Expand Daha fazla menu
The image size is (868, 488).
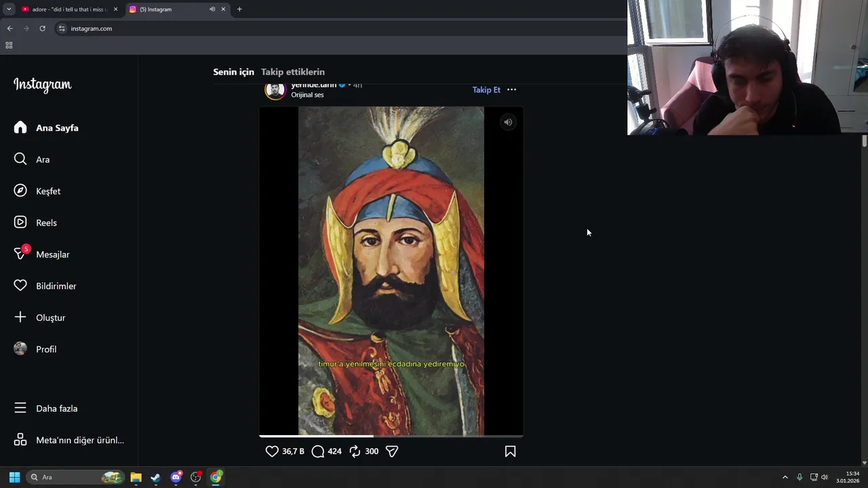tap(46, 408)
